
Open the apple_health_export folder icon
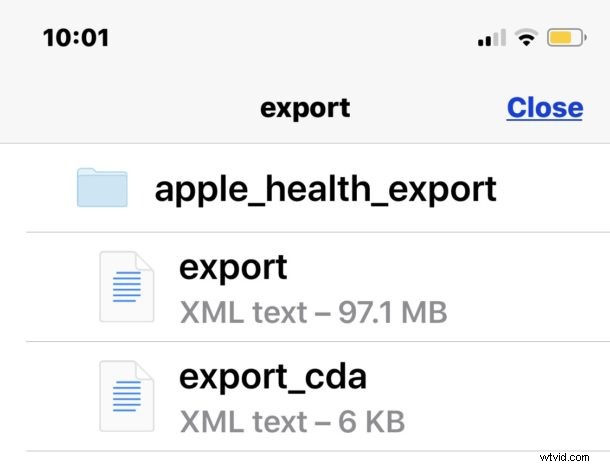pyautogui.click(x=102, y=187)
